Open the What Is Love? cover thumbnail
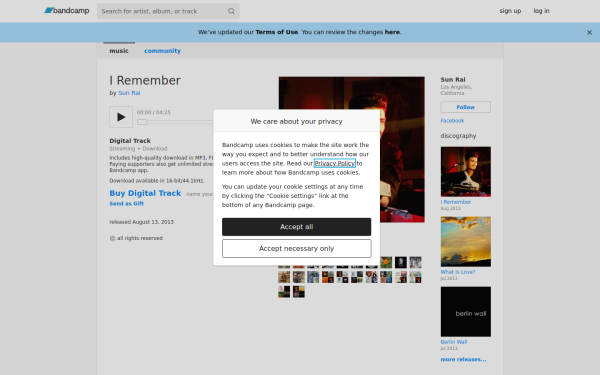Viewport: 600px width, 375px height. click(x=466, y=242)
